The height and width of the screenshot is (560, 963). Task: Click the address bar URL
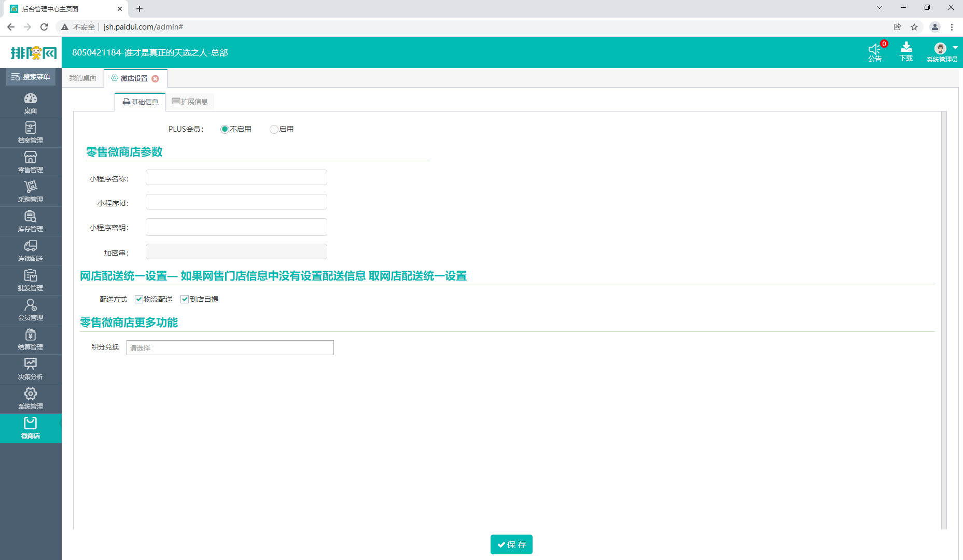(x=143, y=27)
